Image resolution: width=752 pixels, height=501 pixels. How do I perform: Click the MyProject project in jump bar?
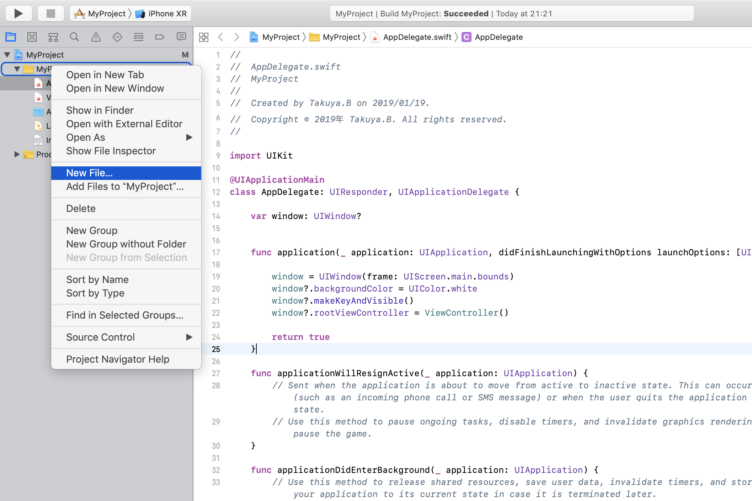coord(274,37)
